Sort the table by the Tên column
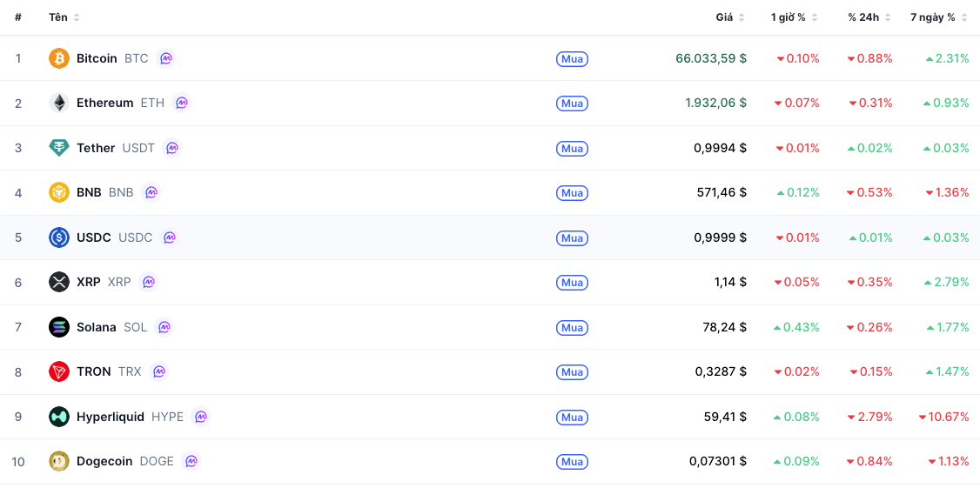This screenshot has height=488, width=980. tap(64, 17)
